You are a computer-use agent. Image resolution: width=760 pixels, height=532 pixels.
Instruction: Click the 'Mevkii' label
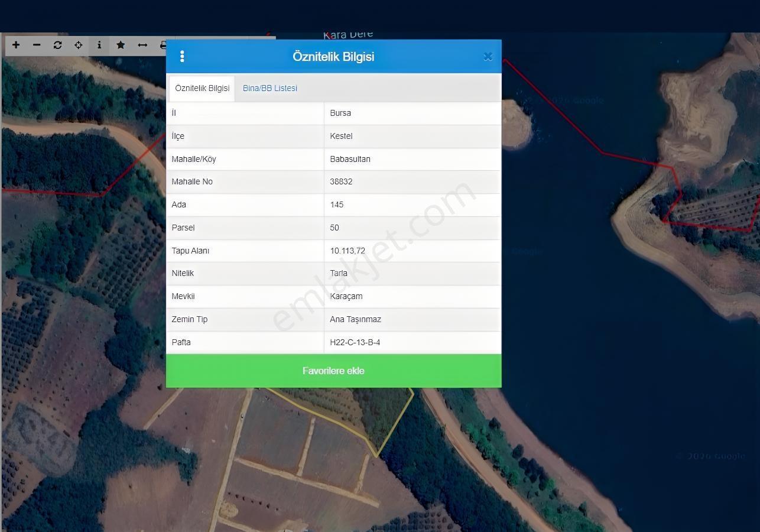click(x=183, y=296)
